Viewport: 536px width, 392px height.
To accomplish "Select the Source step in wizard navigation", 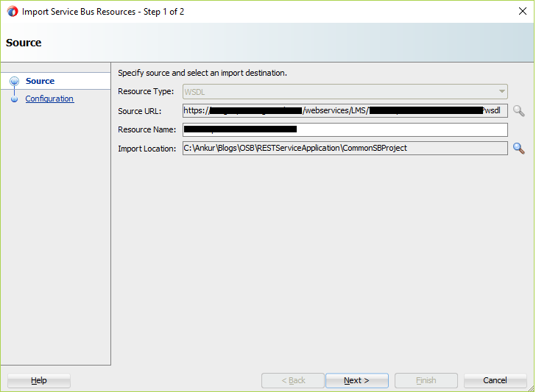I will [x=40, y=81].
